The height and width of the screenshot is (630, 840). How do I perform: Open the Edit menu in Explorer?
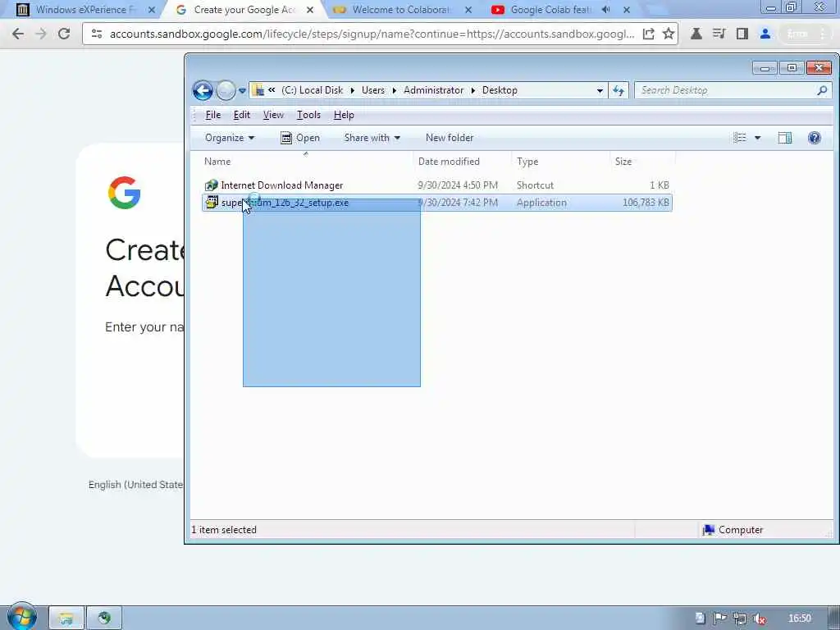click(x=242, y=115)
